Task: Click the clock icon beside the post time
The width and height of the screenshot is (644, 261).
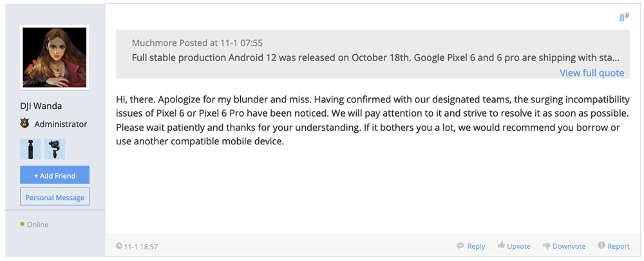Action: (x=119, y=246)
